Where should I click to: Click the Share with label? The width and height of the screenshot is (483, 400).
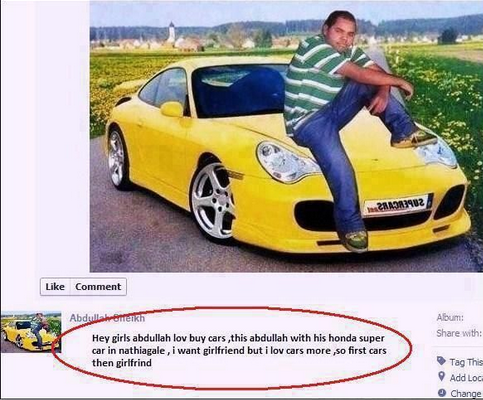click(x=459, y=333)
